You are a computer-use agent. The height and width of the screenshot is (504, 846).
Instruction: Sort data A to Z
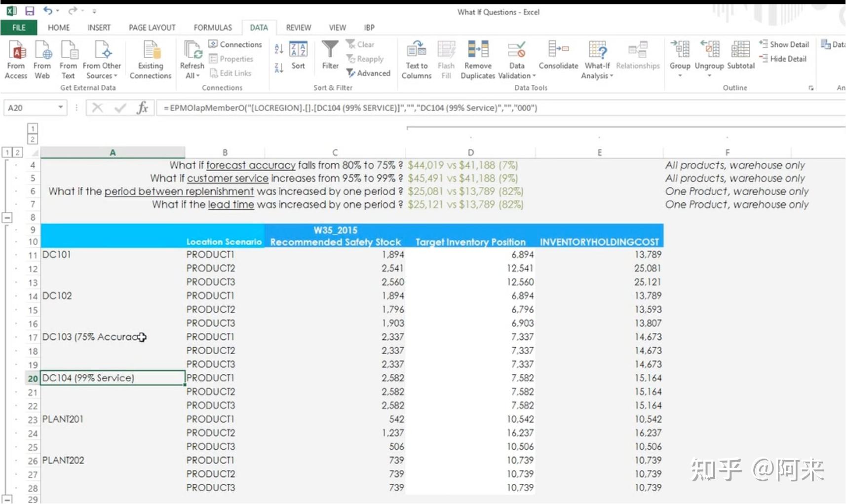278,48
